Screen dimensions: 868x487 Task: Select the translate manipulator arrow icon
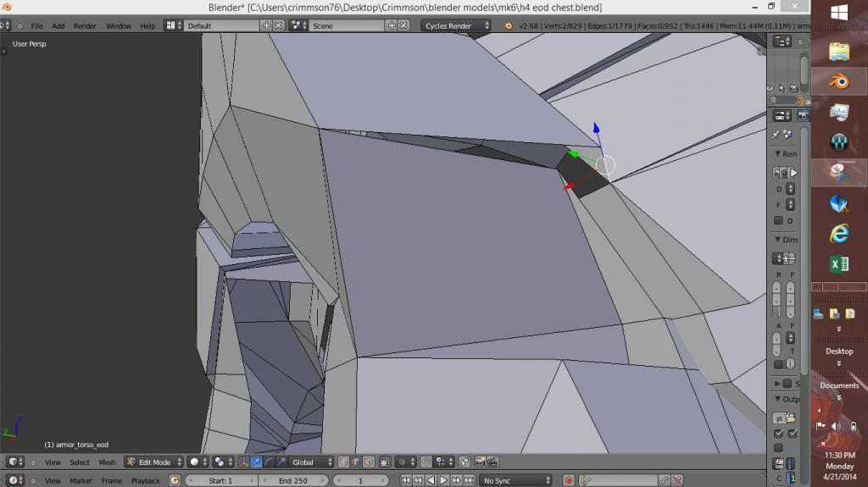point(257,462)
